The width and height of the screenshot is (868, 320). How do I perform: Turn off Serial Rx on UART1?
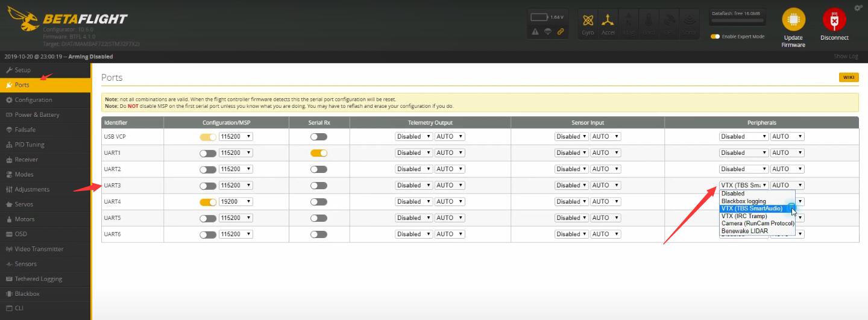pyautogui.click(x=319, y=153)
